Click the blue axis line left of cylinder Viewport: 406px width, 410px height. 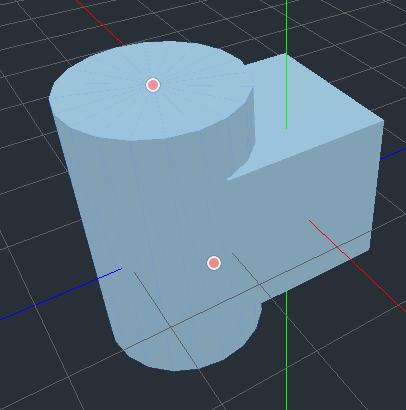click(x=61, y=294)
